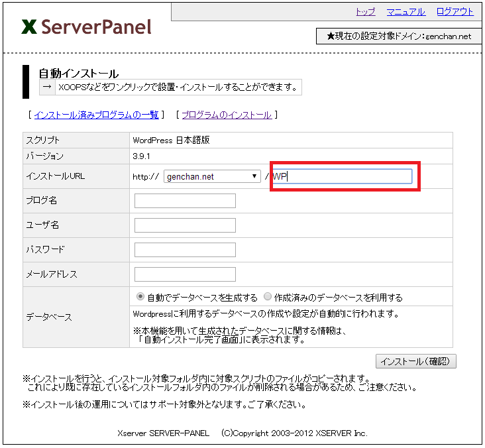
Task: Click the WordPress 日本語版 script value
Action: tap(171, 140)
